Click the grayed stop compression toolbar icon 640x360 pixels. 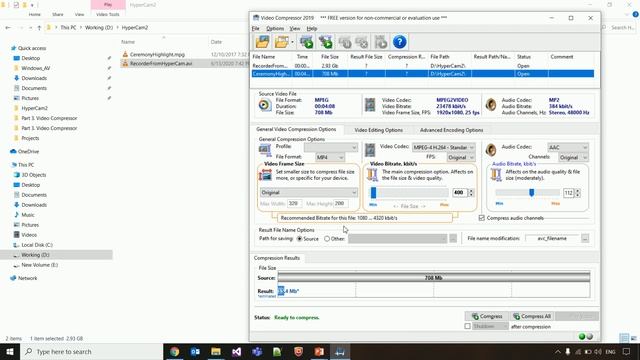click(362, 42)
